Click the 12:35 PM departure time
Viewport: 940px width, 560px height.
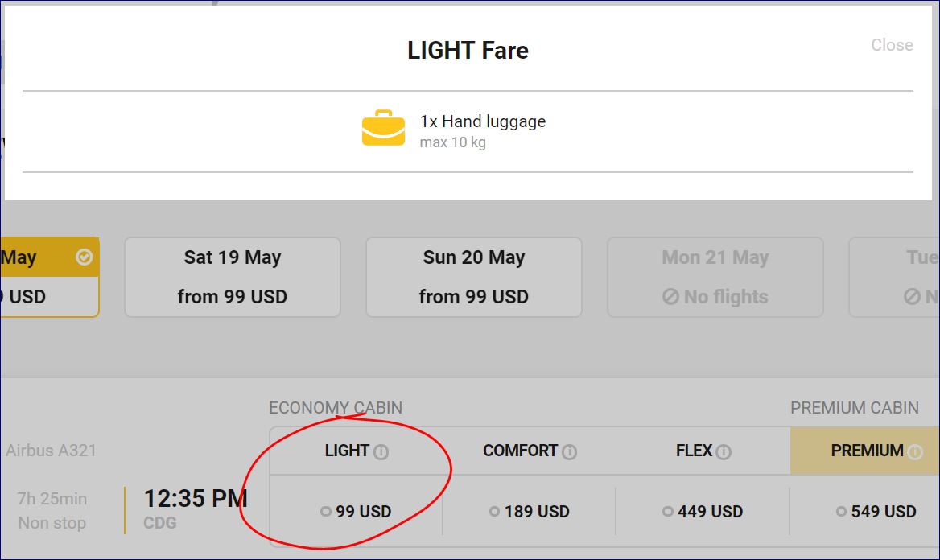pos(195,499)
